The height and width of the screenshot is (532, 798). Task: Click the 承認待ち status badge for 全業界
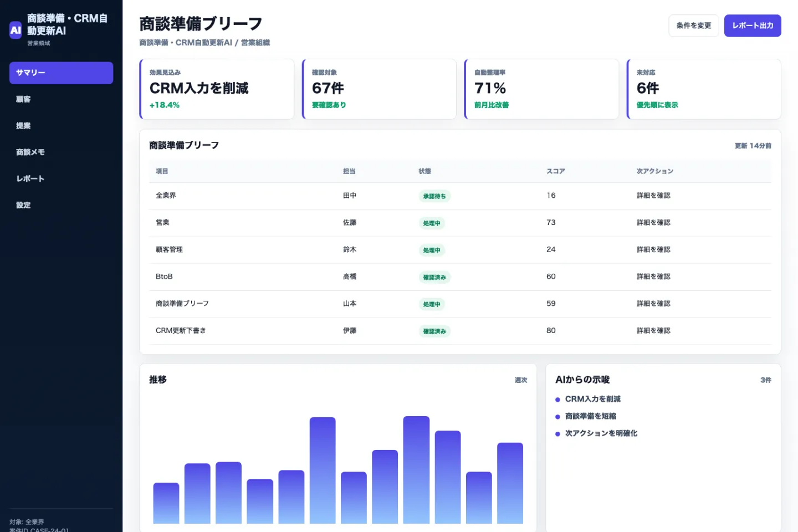tap(434, 196)
